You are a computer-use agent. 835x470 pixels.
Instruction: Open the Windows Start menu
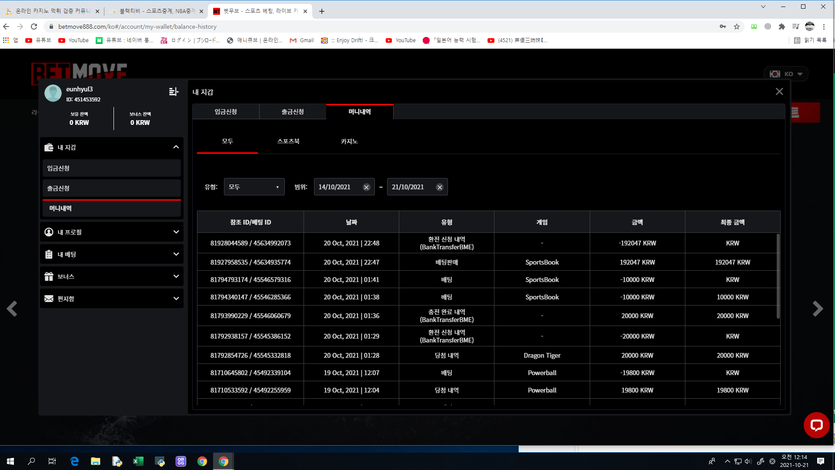click(x=10, y=461)
